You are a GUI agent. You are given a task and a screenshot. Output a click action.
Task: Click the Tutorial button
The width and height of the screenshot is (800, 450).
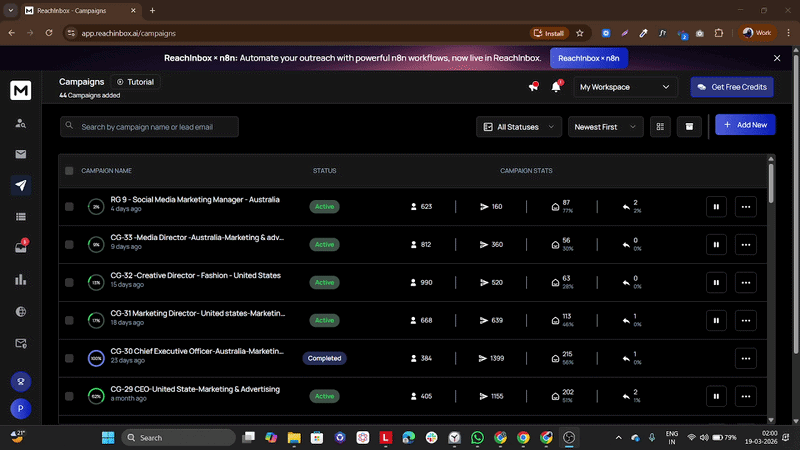pyautogui.click(x=135, y=82)
